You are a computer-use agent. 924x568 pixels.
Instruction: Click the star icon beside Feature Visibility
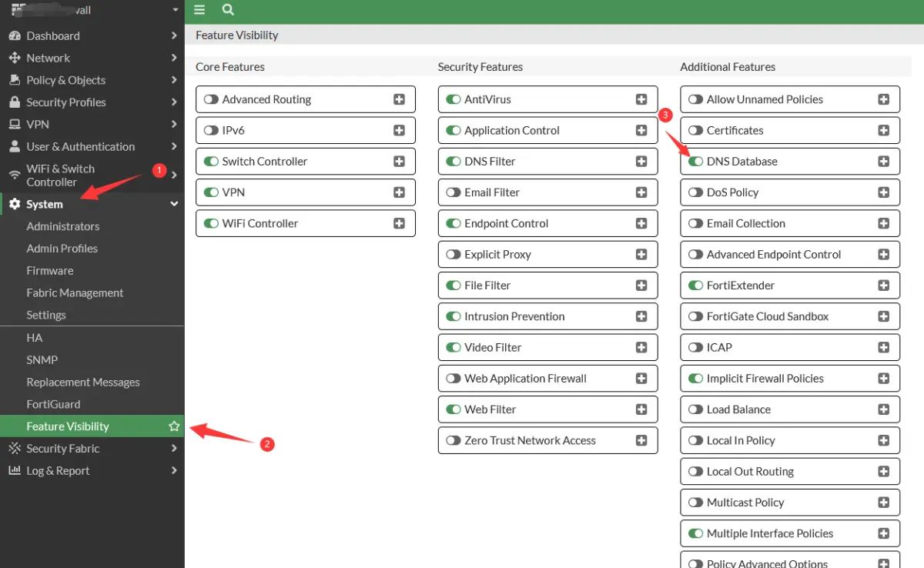pyautogui.click(x=174, y=426)
